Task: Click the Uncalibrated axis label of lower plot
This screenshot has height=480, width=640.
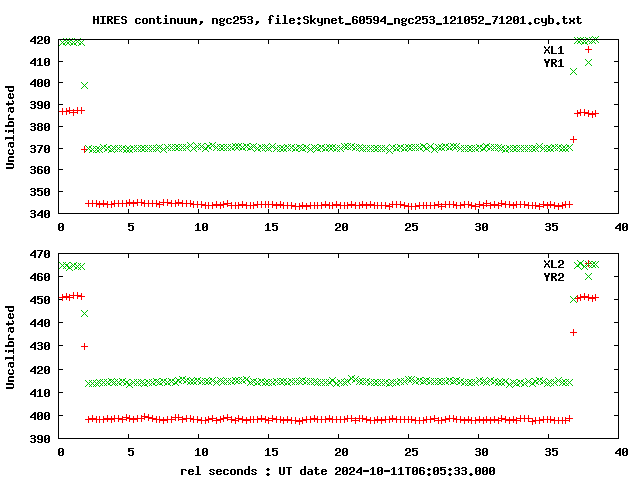Action: point(10,347)
